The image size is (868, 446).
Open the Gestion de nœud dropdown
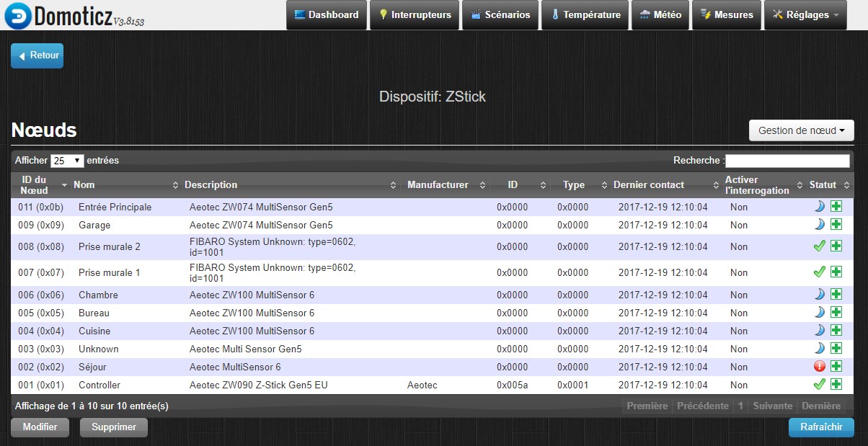click(802, 130)
